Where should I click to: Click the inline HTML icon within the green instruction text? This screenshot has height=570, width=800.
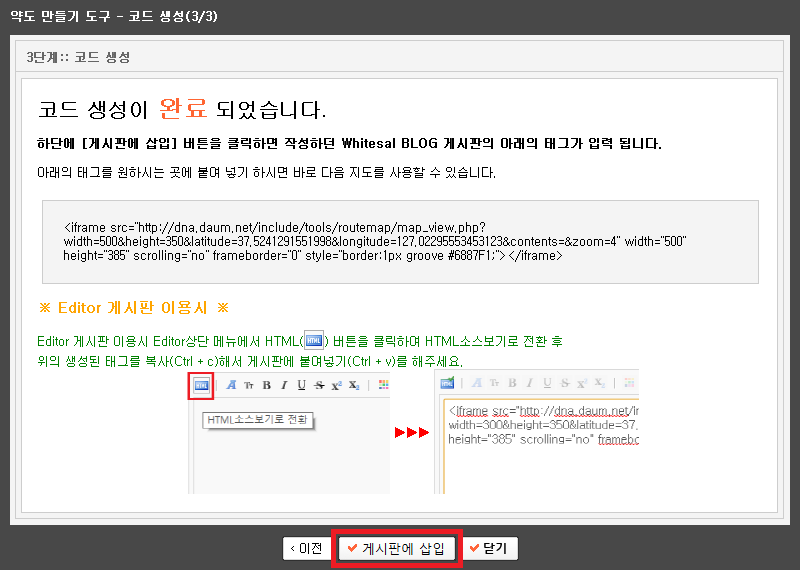click(314, 340)
